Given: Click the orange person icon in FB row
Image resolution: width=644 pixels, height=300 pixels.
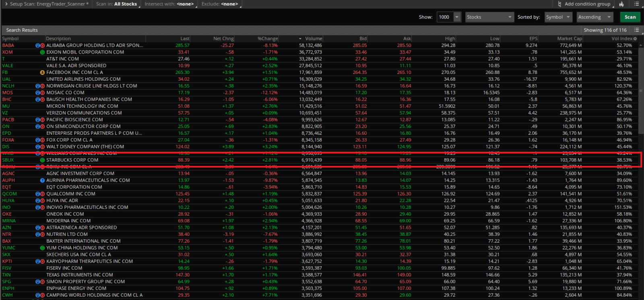Looking at the screenshot, I should pyautogui.click(x=42, y=72).
